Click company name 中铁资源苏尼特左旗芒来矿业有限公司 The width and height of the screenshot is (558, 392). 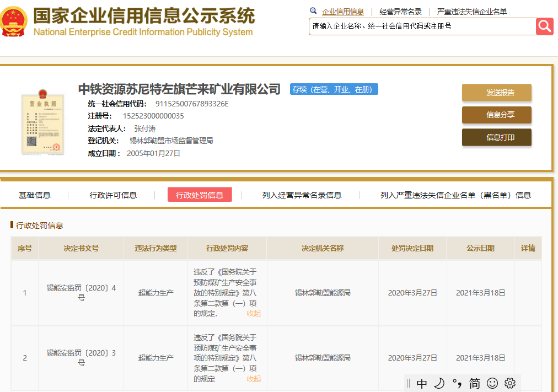coord(179,89)
